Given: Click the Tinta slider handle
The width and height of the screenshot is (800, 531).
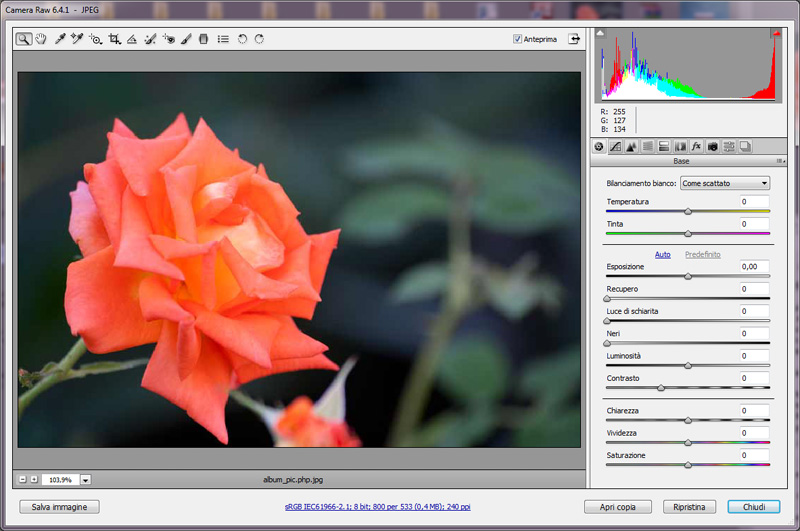Looking at the screenshot, I should pos(688,234).
